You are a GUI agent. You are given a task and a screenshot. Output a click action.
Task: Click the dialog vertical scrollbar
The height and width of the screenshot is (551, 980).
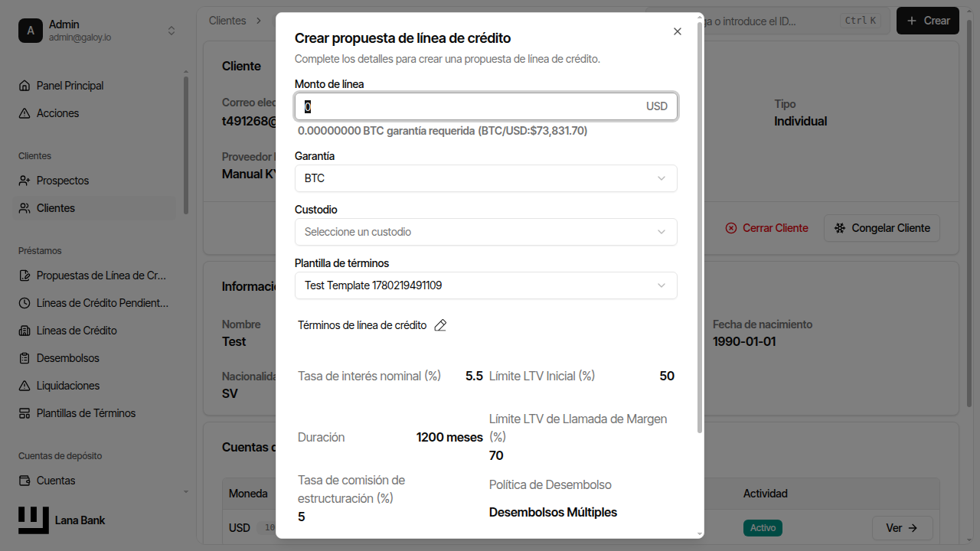tap(700, 227)
